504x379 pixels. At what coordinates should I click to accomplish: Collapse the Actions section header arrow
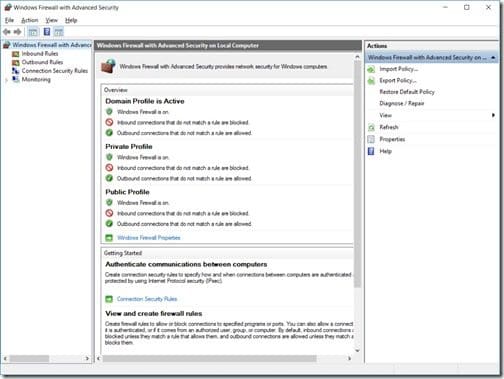493,58
